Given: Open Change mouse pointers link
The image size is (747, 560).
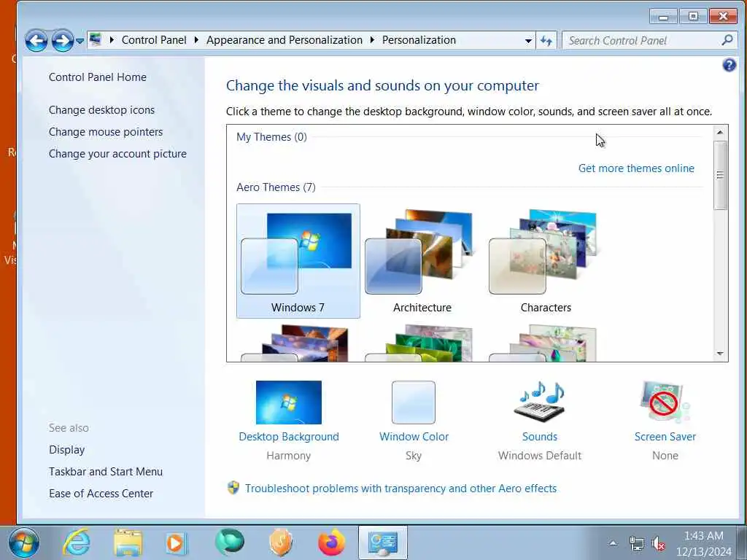Looking at the screenshot, I should (106, 132).
